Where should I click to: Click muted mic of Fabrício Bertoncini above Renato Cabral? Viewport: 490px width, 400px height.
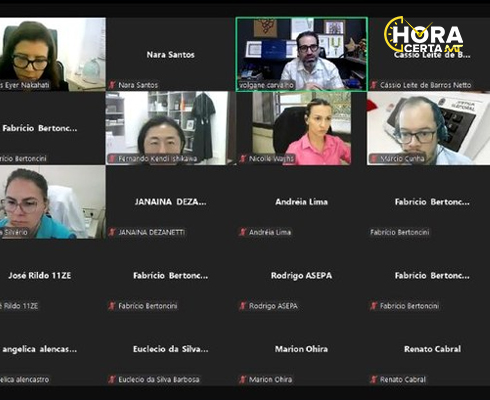click(x=374, y=306)
